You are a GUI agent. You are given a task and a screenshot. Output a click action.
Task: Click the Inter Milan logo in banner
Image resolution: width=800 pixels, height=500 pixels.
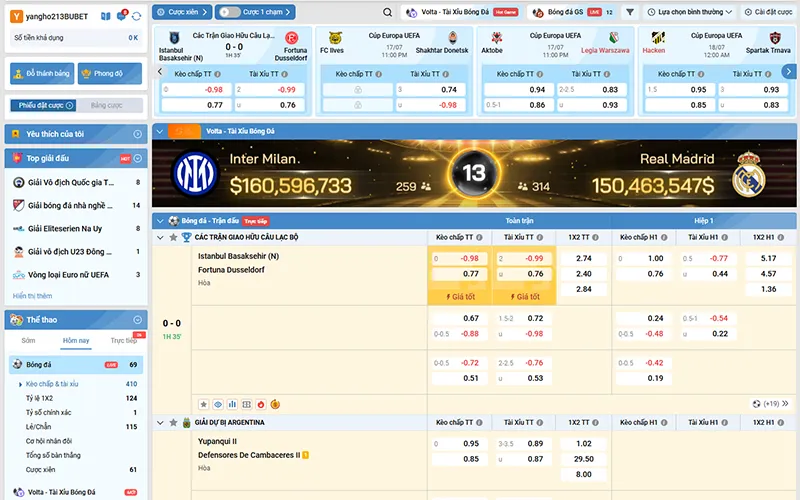(195, 174)
